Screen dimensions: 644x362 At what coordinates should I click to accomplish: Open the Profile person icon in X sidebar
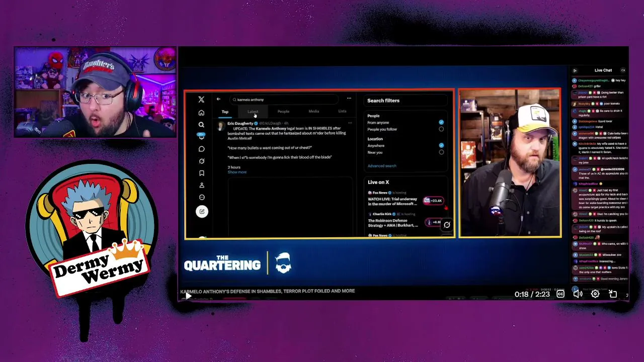point(201,185)
